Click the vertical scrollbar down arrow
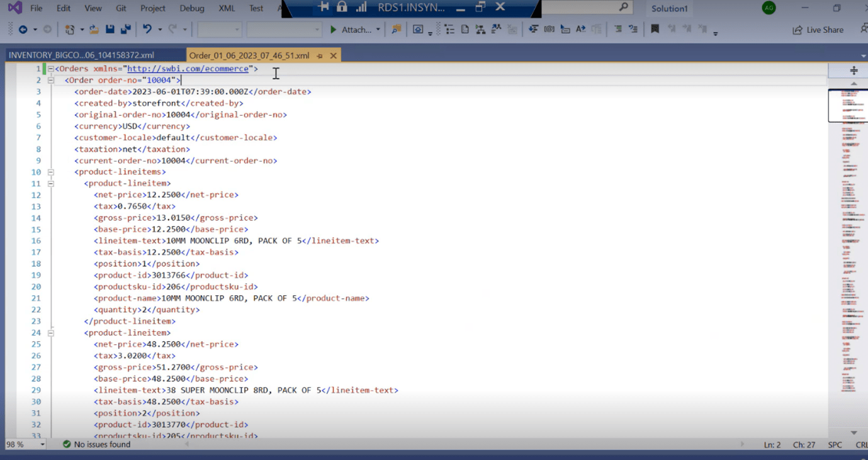The image size is (868, 460). (x=854, y=433)
